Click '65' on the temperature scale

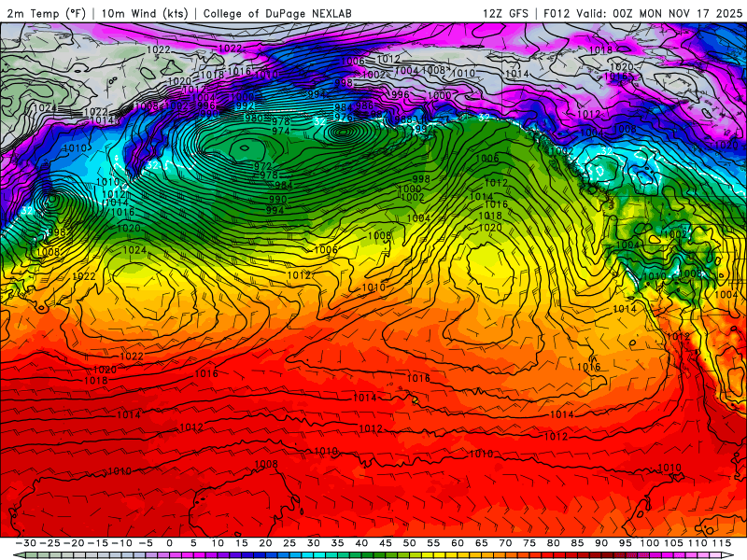point(481,543)
